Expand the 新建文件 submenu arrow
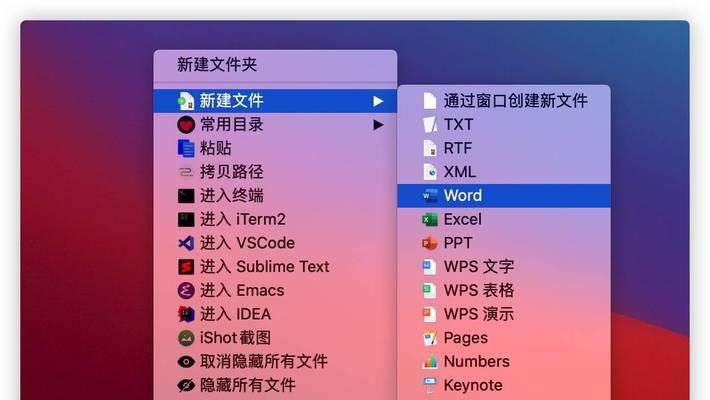This screenshot has height=400, width=710. point(378,101)
